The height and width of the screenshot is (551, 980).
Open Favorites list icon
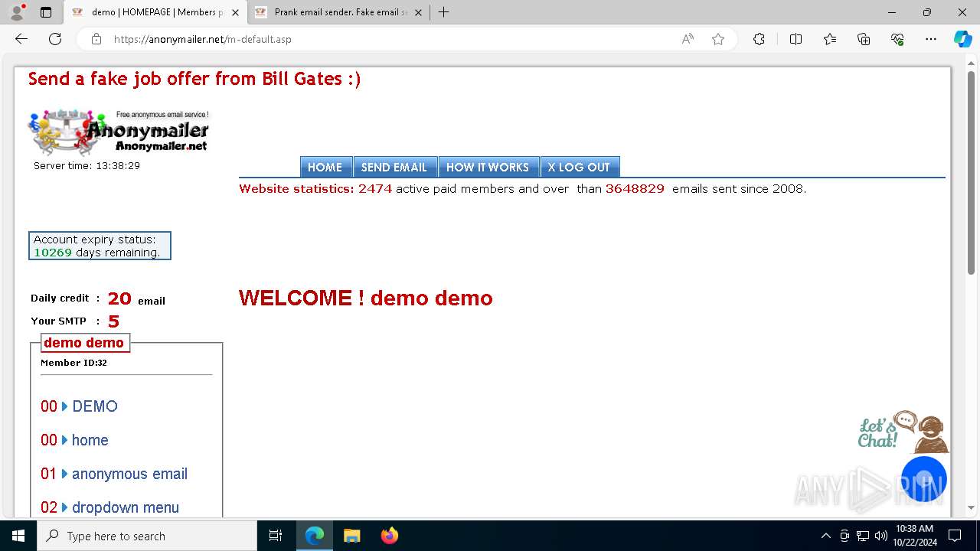[x=830, y=39]
